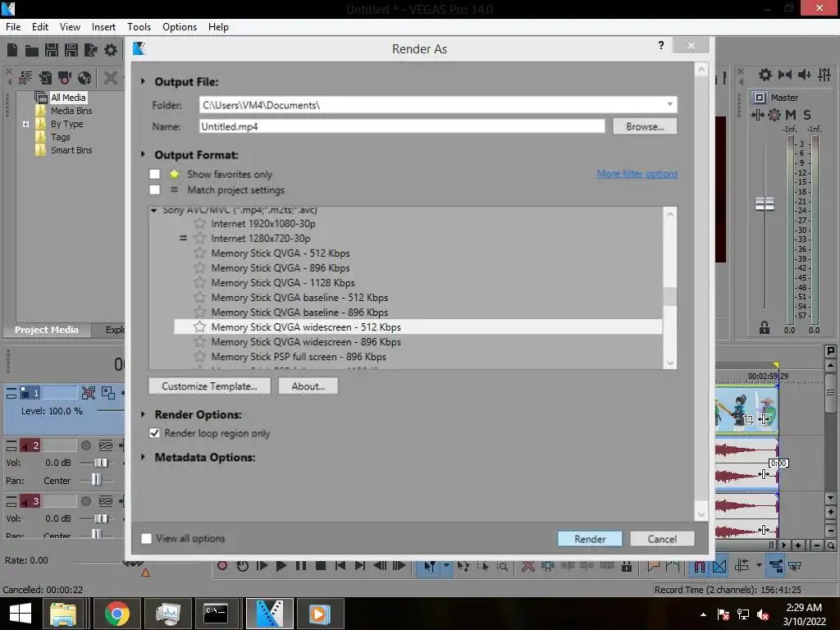Viewport: 840px width, 630px height.
Task: Open the edit tool dropdown arrow
Action: (x=446, y=566)
